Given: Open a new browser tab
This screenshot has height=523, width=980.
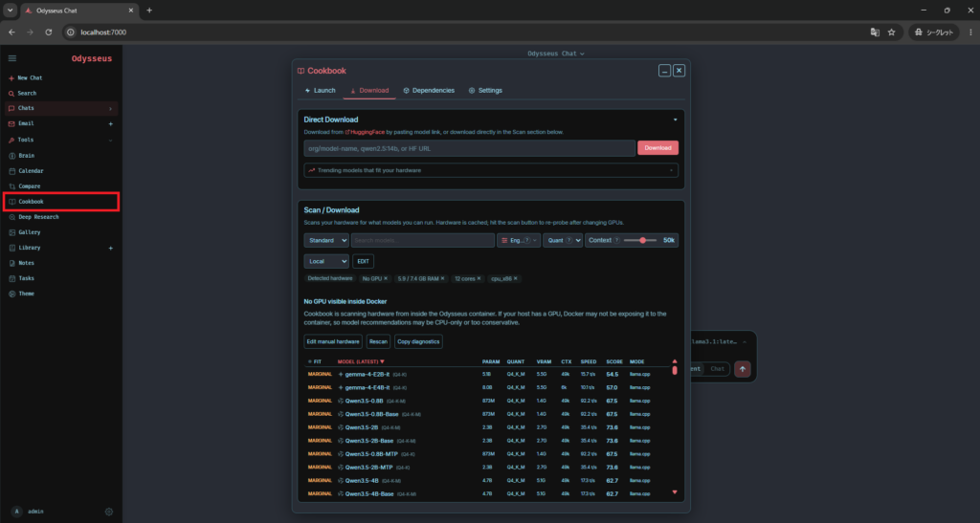Looking at the screenshot, I should tap(148, 11).
